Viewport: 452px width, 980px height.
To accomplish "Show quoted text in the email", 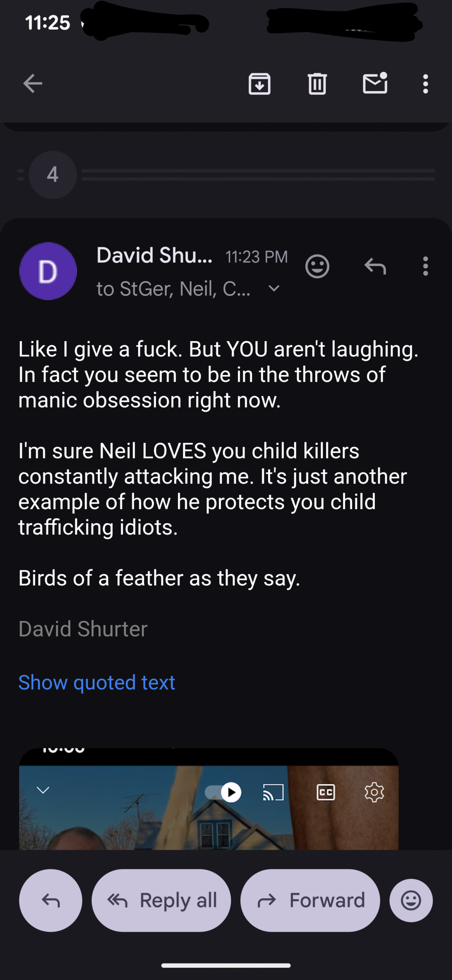I will click(97, 682).
